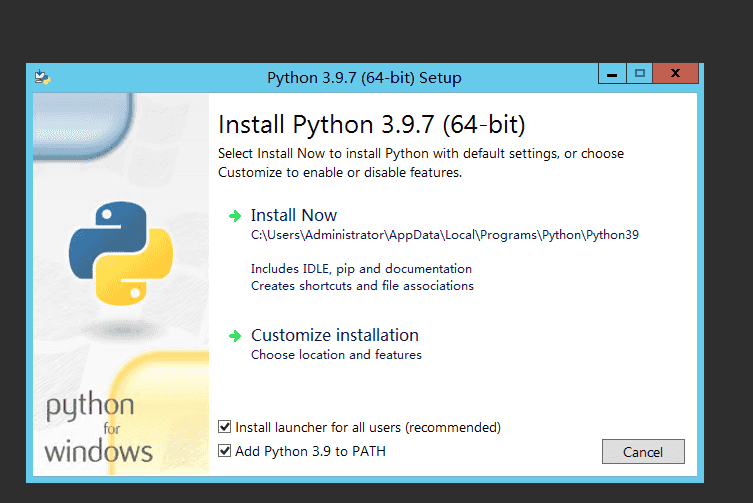Toggle the Add Python 3.9 to PATH checkbox
Viewport: 753px width, 503px height.
point(225,451)
